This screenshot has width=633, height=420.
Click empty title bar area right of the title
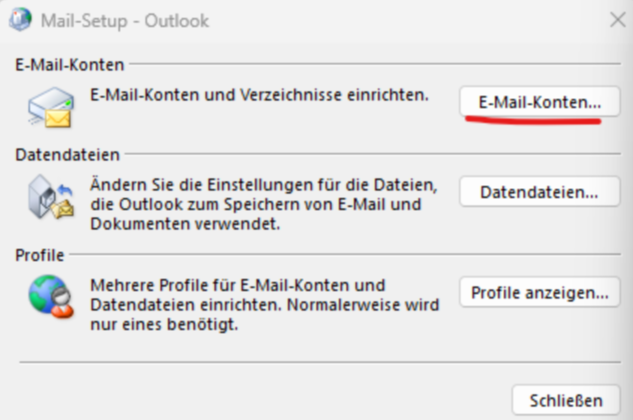click(x=400, y=20)
